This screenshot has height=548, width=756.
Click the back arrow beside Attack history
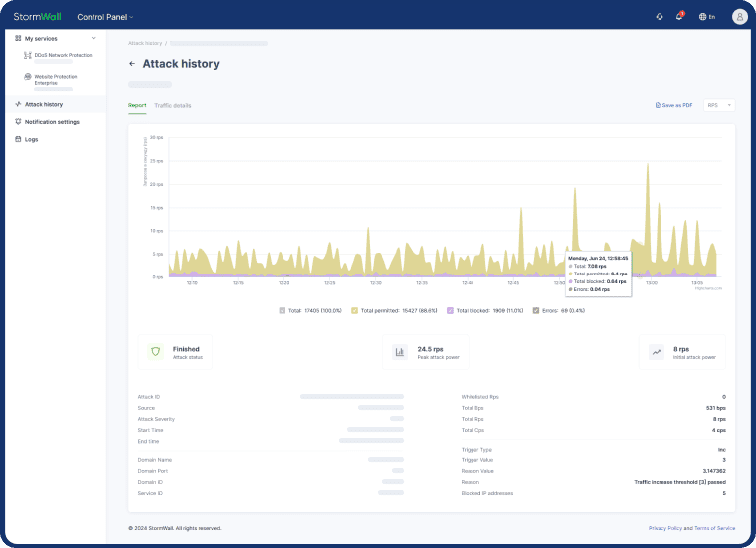(x=133, y=64)
